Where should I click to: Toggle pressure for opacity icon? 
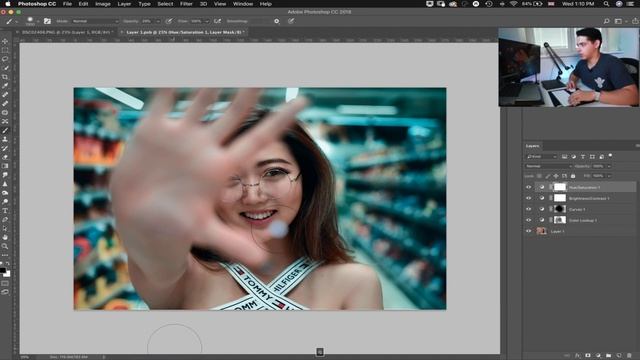click(169, 21)
